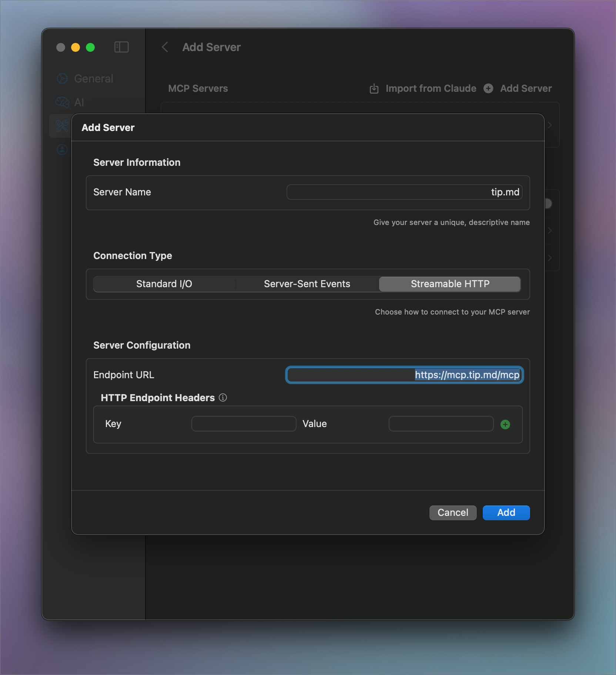Viewport: 616px width, 675px height.
Task: Expand the lower server row chevron
Action: 550,258
